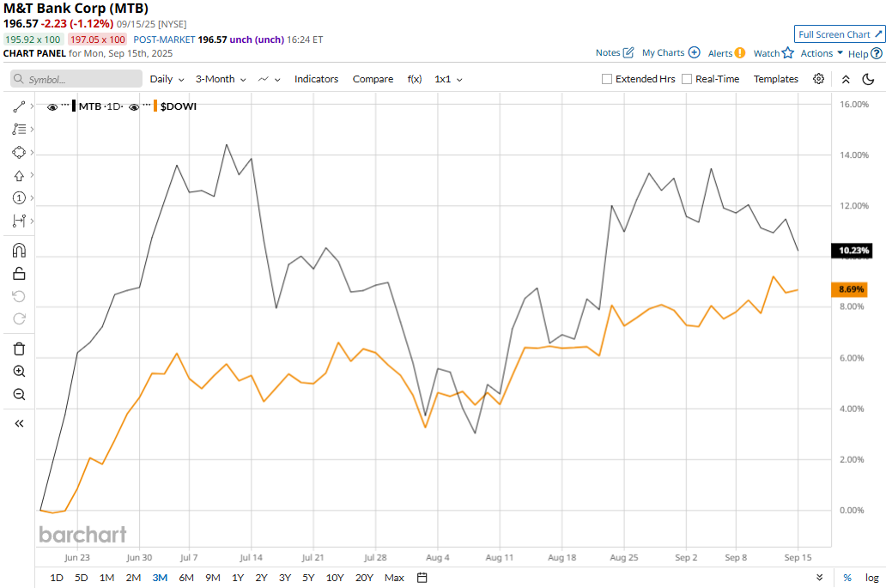Zoom in on the chart
This screenshot has height=588, width=886.
[19, 371]
